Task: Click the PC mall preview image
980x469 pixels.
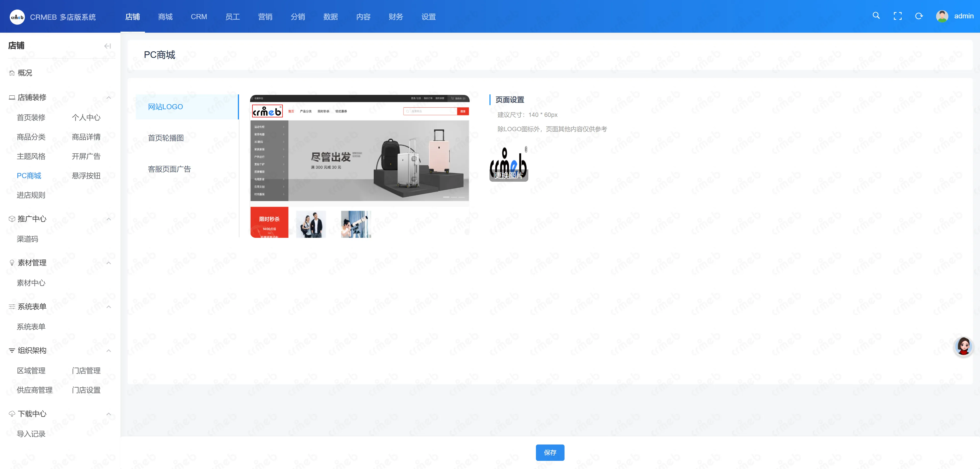Action: tap(360, 166)
